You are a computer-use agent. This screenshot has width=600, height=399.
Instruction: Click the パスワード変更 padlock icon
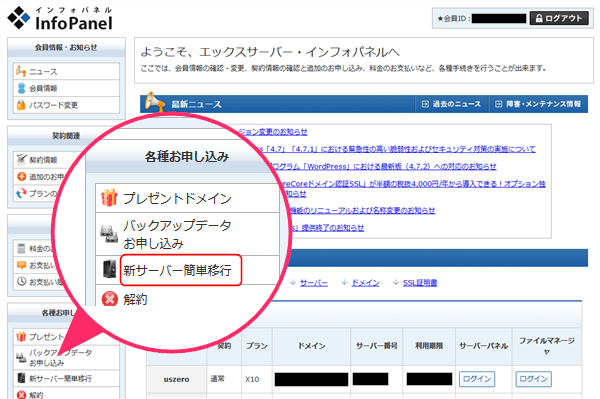click(x=21, y=104)
